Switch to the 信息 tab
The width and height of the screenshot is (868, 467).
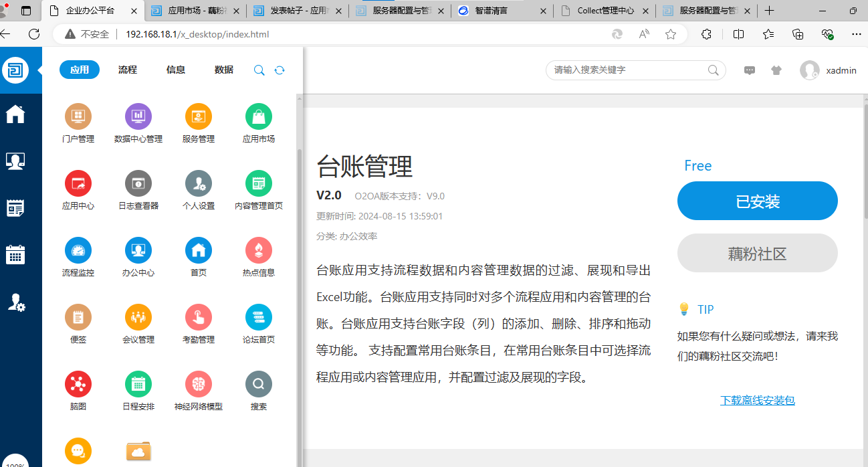tap(176, 70)
